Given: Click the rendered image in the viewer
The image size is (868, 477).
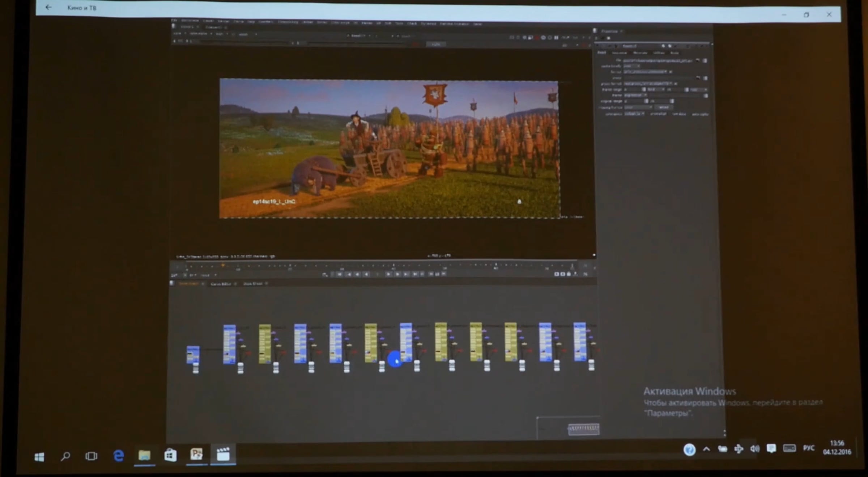Looking at the screenshot, I should point(389,148).
